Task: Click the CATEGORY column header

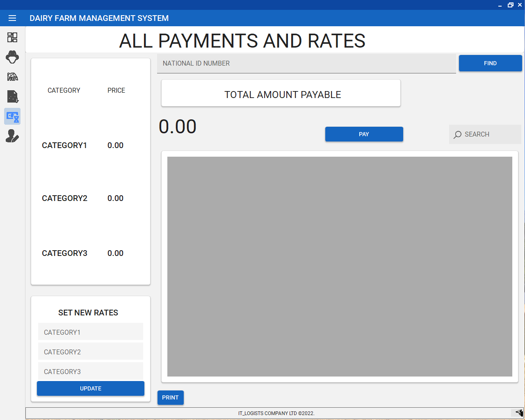Action: [64, 90]
